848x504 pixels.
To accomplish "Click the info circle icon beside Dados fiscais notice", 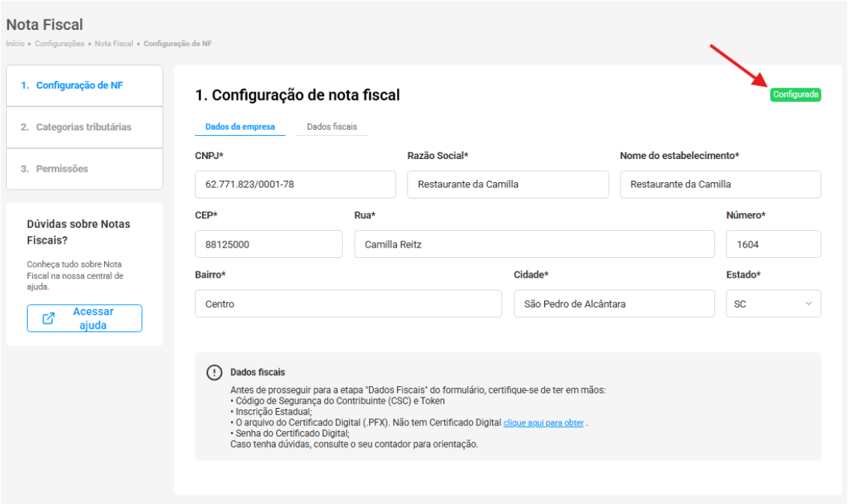I will pyautogui.click(x=214, y=373).
